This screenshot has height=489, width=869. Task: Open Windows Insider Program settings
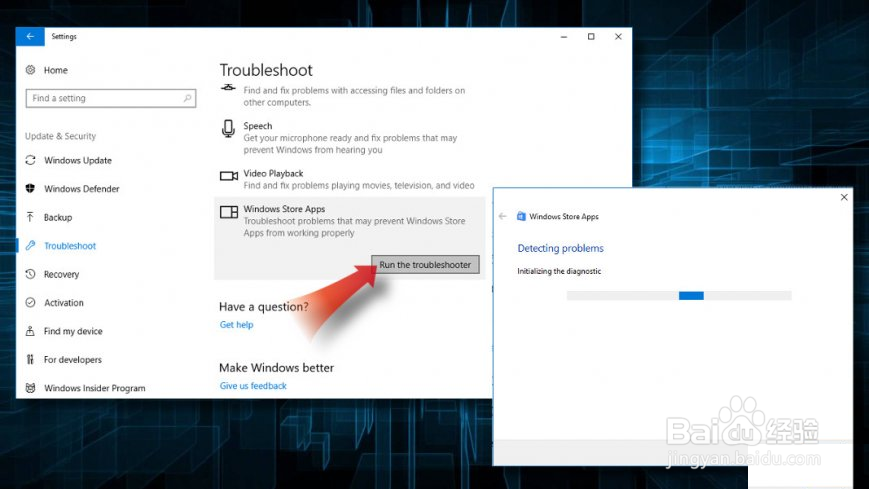(95, 388)
